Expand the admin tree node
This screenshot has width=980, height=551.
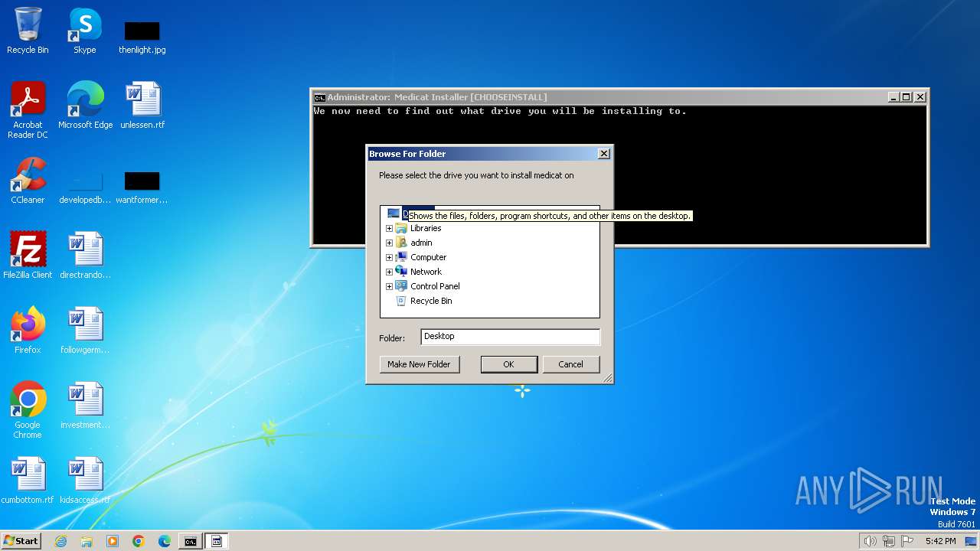click(x=389, y=243)
